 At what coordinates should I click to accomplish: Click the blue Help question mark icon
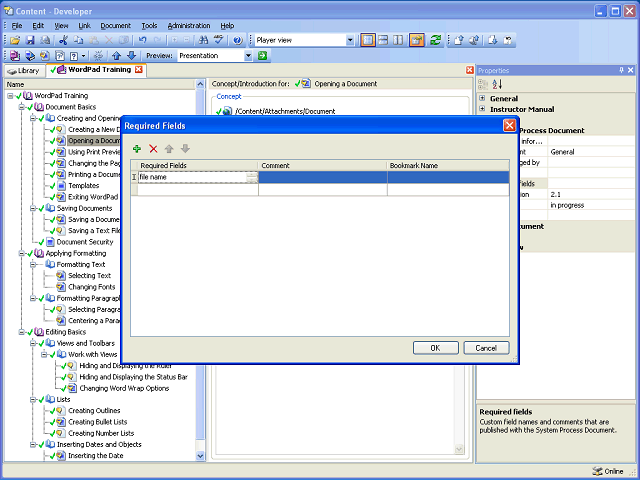point(238,40)
